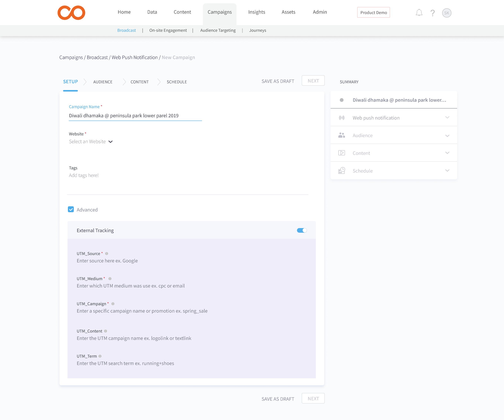Viewport: 504px width, 420px height.
Task: Open the help question mark icon
Action: point(432,13)
